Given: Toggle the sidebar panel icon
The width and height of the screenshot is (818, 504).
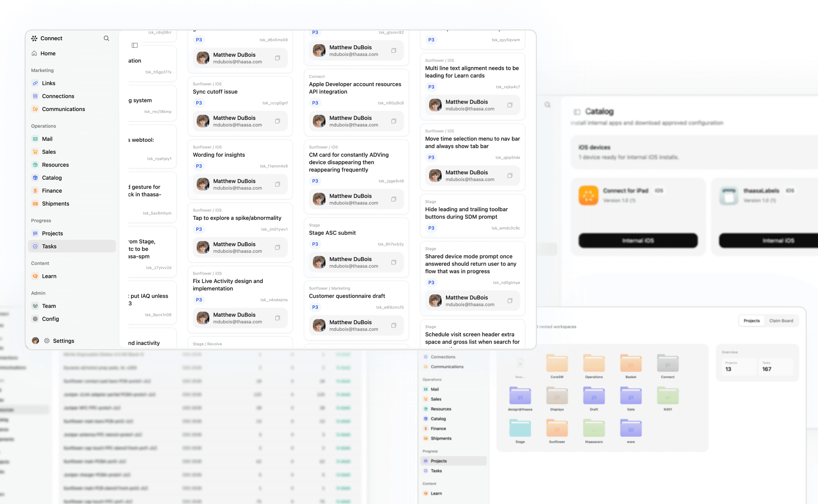Looking at the screenshot, I should (135, 45).
